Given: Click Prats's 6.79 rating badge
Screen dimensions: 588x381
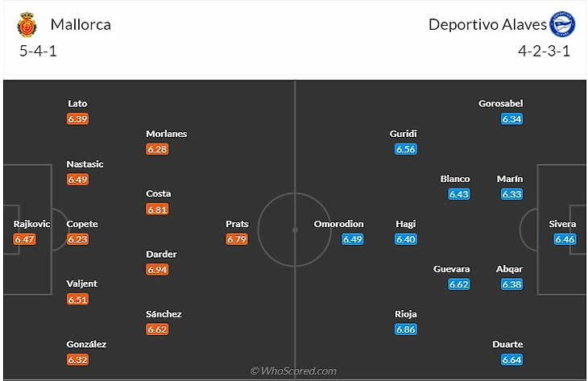Looking at the screenshot, I should coord(237,239).
